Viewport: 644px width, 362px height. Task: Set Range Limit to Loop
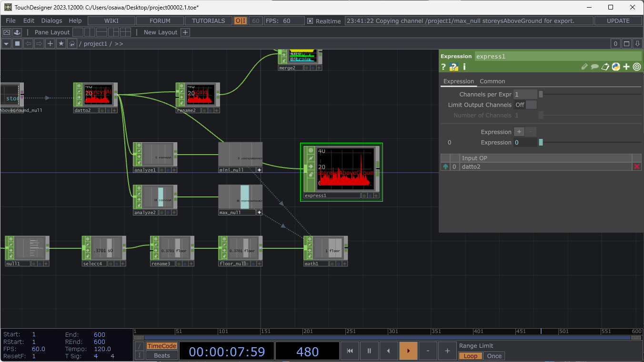point(470,356)
